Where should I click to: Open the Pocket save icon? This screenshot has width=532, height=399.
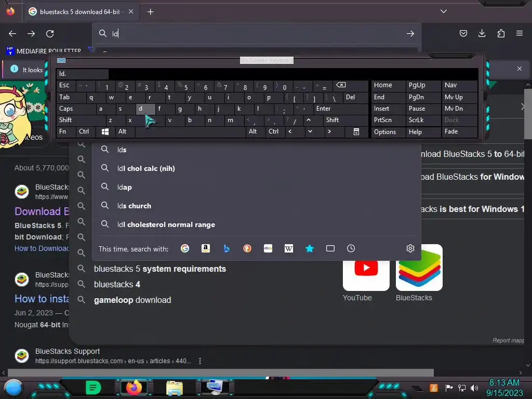click(463, 33)
